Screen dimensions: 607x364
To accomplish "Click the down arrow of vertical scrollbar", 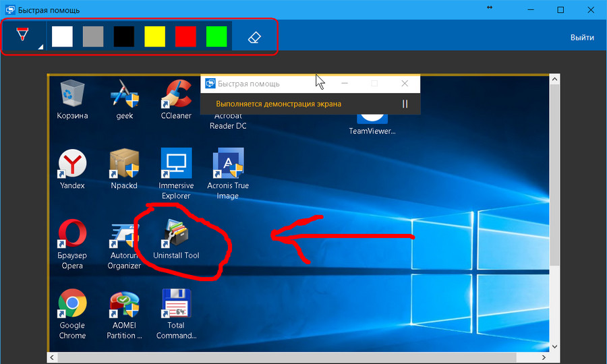I will (x=554, y=346).
